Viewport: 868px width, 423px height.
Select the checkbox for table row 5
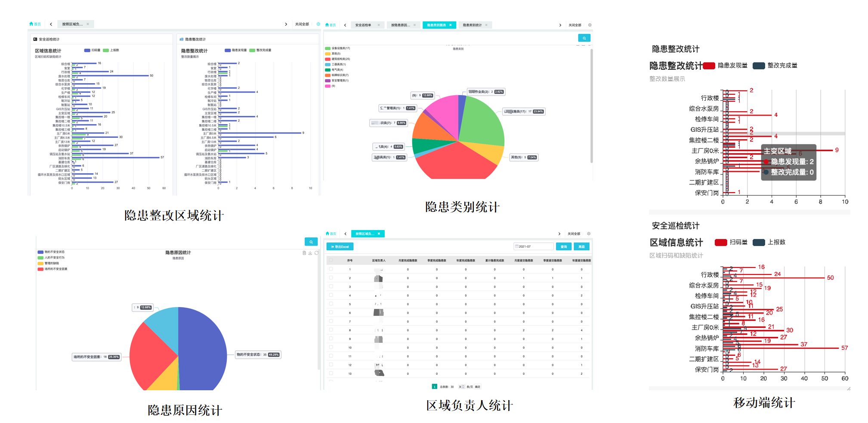pos(331,304)
